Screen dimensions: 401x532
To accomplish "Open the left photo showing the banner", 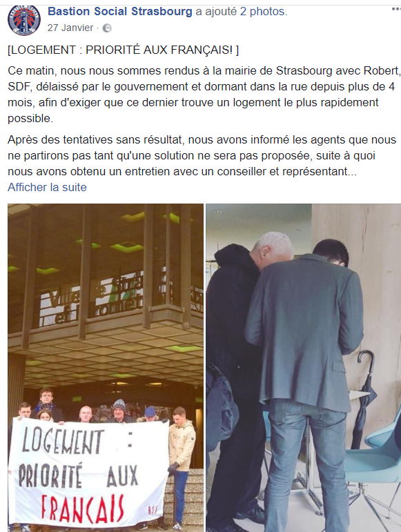I will coord(106,368).
